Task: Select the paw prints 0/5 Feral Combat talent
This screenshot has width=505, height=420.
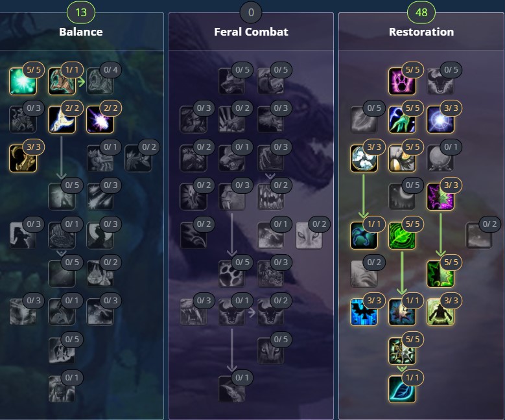Action: (231, 274)
